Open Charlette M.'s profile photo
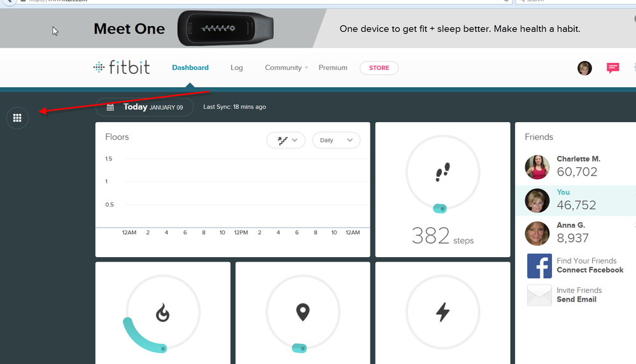Screen dimensions: 636x364 (x=537, y=167)
